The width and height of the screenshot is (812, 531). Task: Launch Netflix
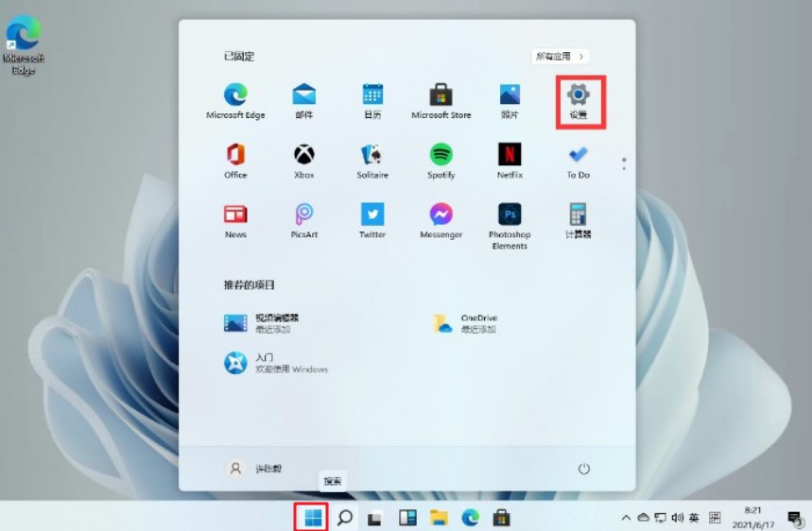click(x=510, y=161)
